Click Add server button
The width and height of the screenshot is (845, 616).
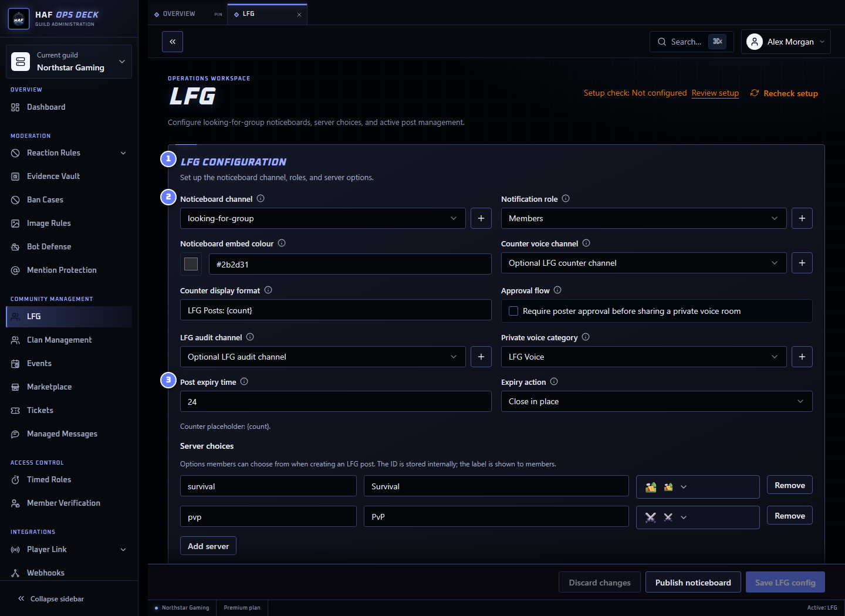click(208, 546)
